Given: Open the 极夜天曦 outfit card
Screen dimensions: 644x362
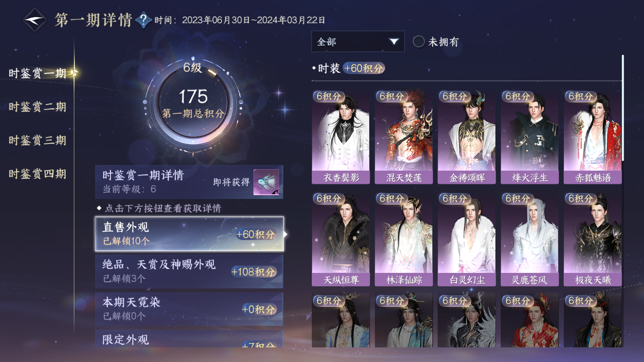Looking at the screenshot, I should tap(593, 240).
